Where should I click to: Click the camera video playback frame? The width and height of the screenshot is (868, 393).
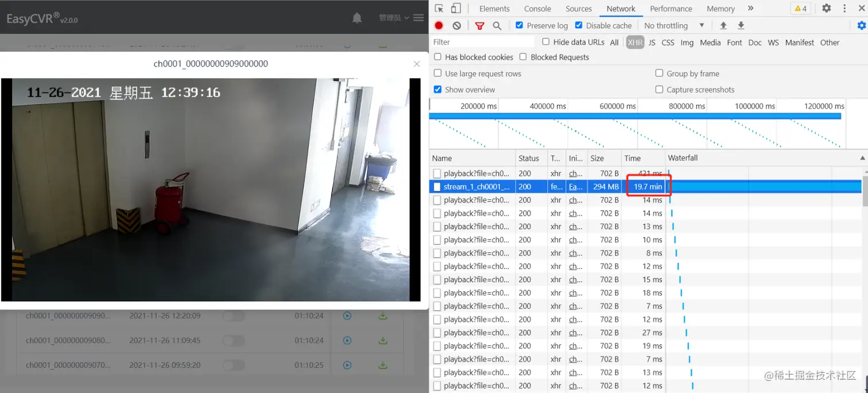211,189
